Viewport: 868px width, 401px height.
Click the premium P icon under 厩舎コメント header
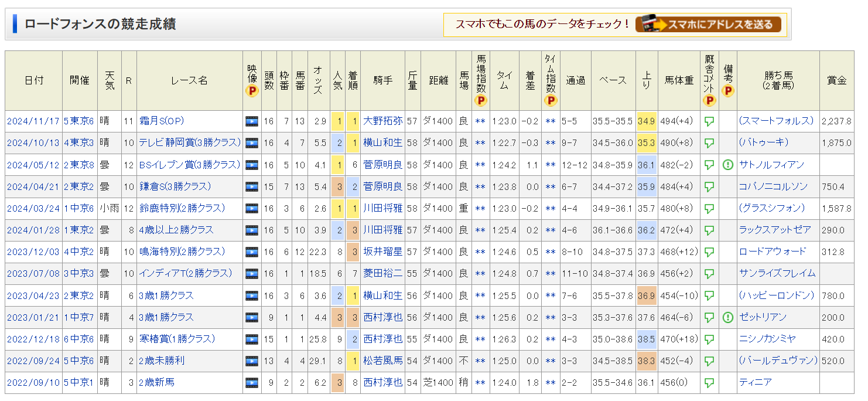[709, 100]
